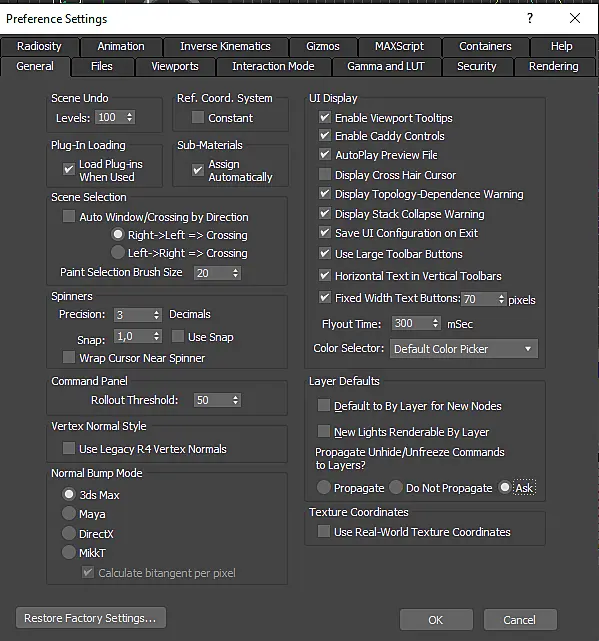Click the Cancel button
The height and width of the screenshot is (641, 599).
coord(520,620)
